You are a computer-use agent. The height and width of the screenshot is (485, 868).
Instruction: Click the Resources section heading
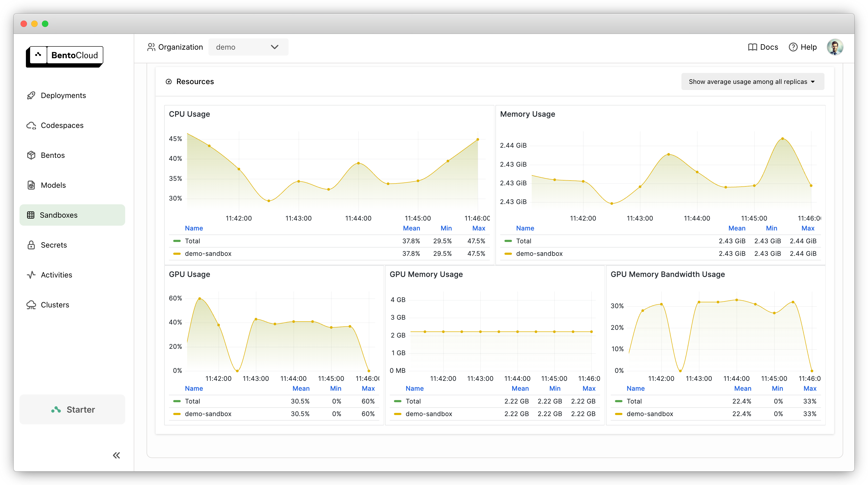coord(195,81)
